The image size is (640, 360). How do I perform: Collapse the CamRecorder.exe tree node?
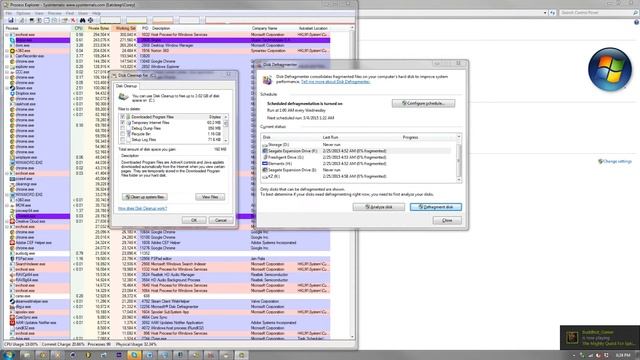click(7, 56)
